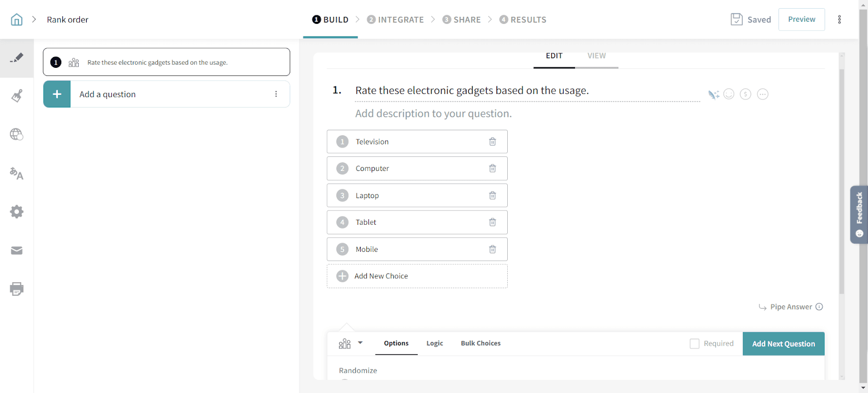Image resolution: width=868 pixels, height=393 pixels.
Task: Go to home icon in breadcrumb
Action: (x=17, y=20)
